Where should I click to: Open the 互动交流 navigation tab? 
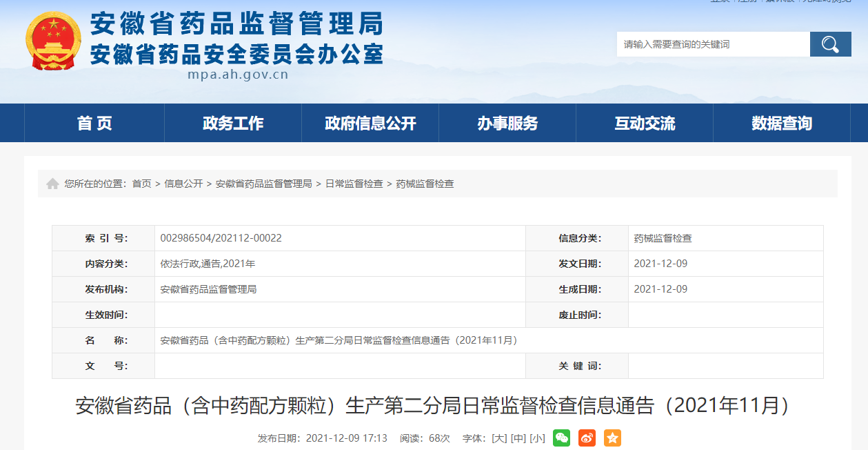pyautogui.click(x=645, y=123)
